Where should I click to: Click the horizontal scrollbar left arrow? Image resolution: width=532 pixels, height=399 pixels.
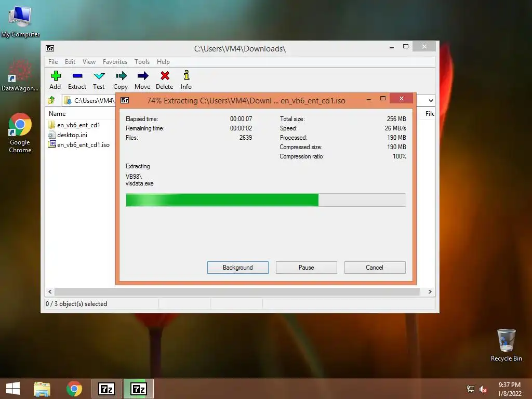[50, 292]
